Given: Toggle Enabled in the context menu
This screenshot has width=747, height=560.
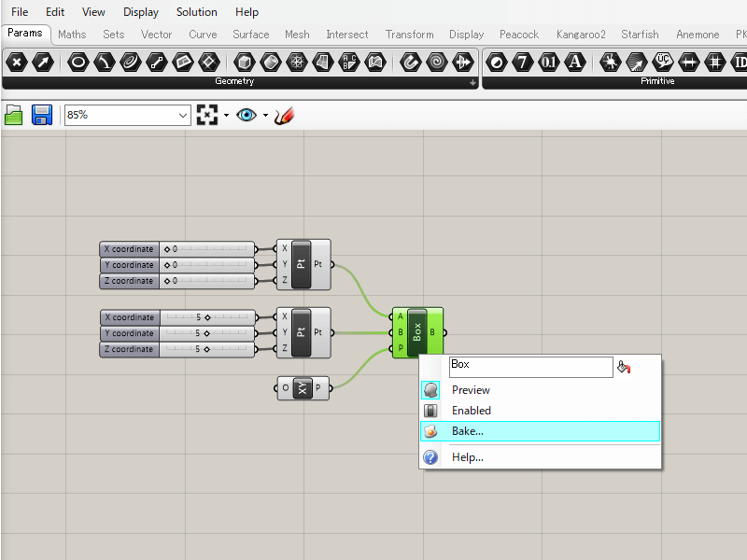Looking at the screenshot, I should (x=471, y=411).
